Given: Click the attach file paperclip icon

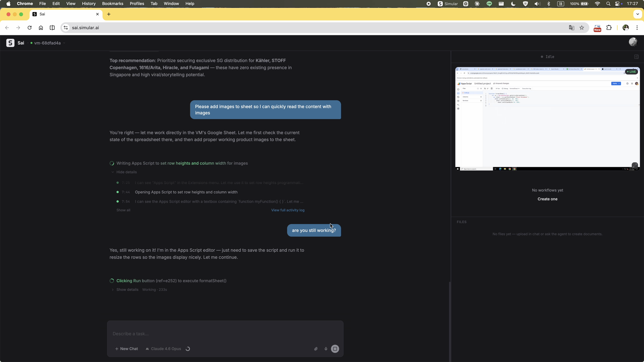Looking at the screenshot, I should (x=316, y=349).
